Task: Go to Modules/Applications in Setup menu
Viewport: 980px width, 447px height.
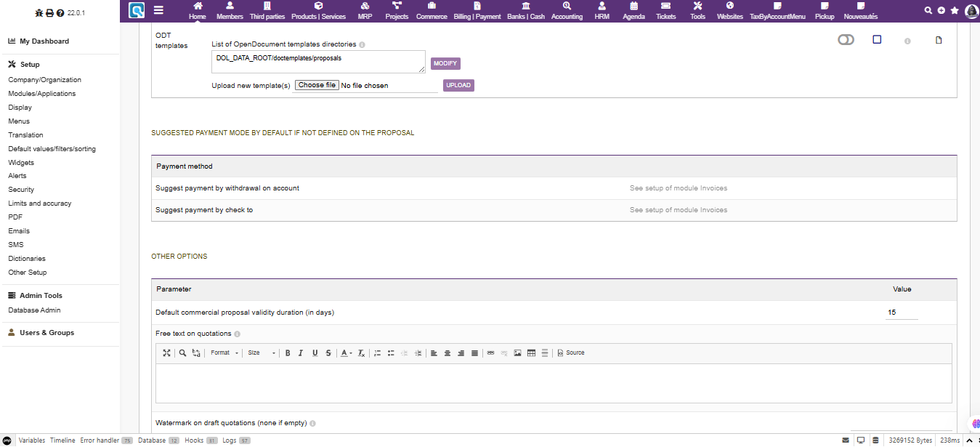Action: pos(41,94)
